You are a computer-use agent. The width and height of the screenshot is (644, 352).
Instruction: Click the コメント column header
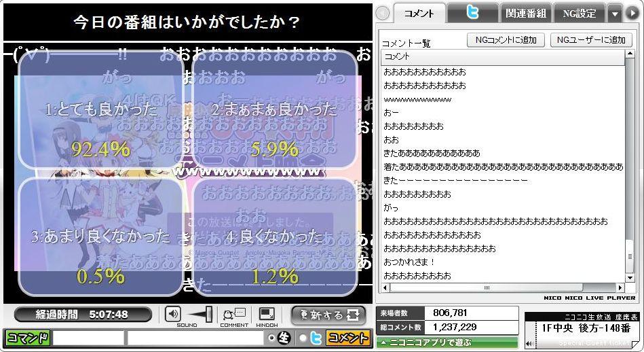(503, 57)
